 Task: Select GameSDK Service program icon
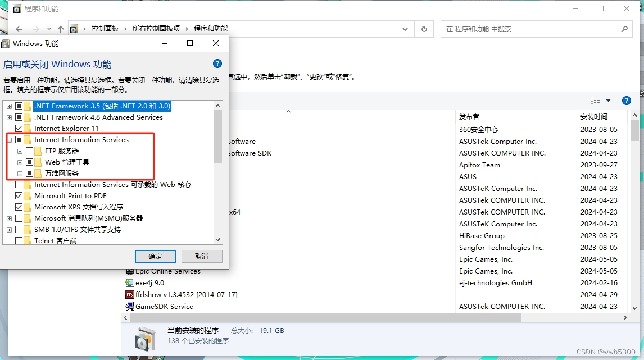pos(129,306)
